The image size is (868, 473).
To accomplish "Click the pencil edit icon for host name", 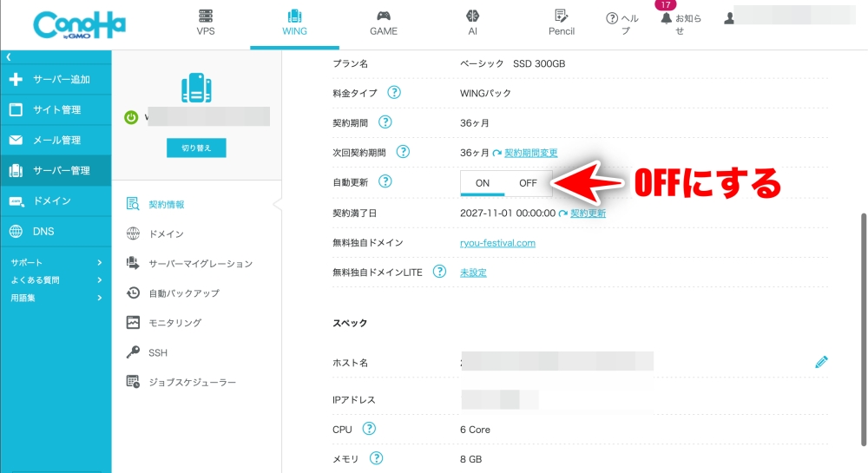I will coord(821,362).
